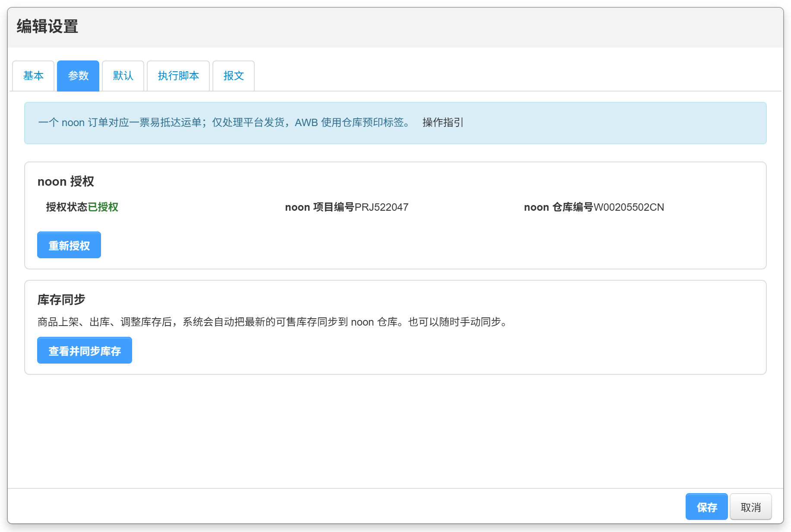Click the 重新授权 button

click(69, 245)
